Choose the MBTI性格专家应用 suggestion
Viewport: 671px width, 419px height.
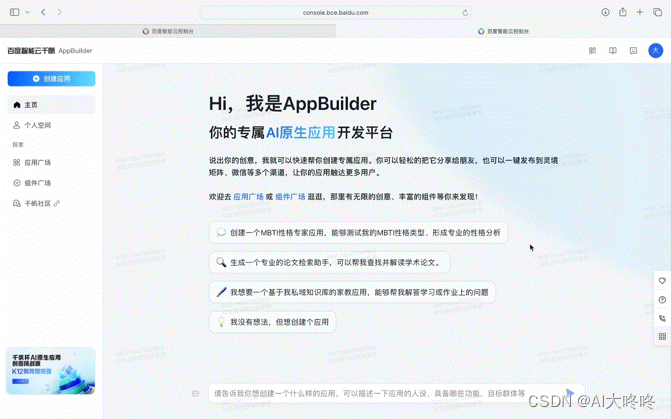click(x=358, y=233)
